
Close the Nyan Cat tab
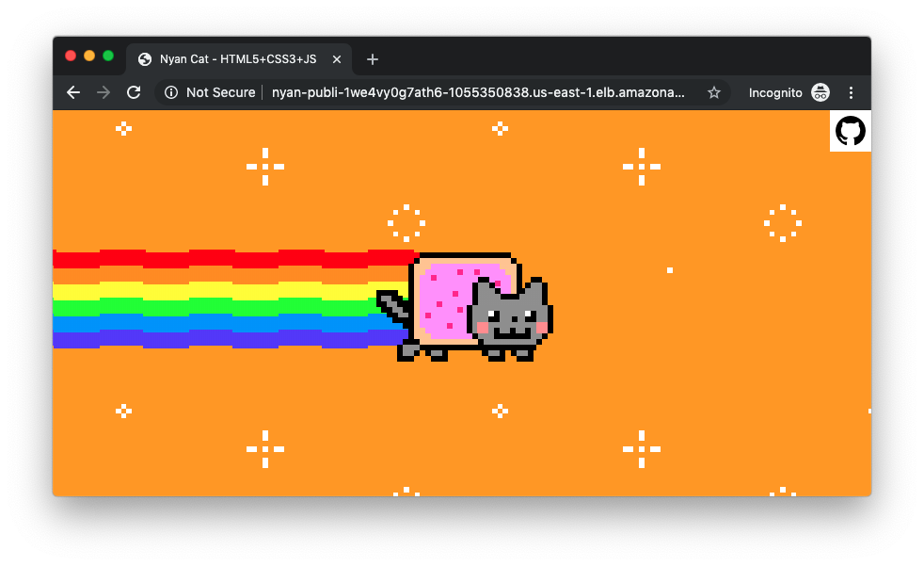pyautogui.click(x=337, y=59)
